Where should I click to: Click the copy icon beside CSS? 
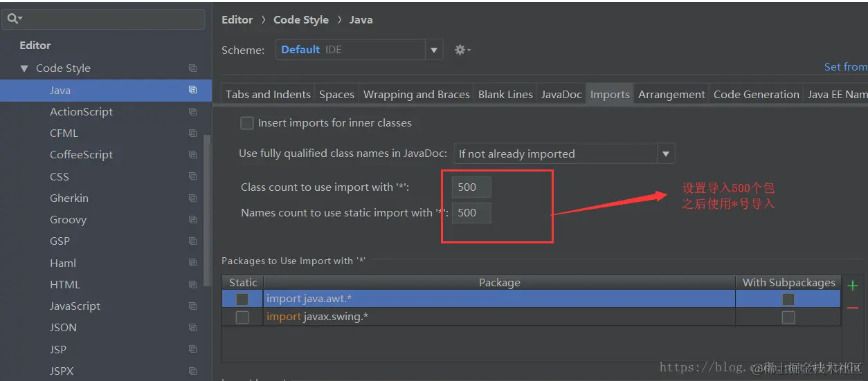click(x=192, y=176)
